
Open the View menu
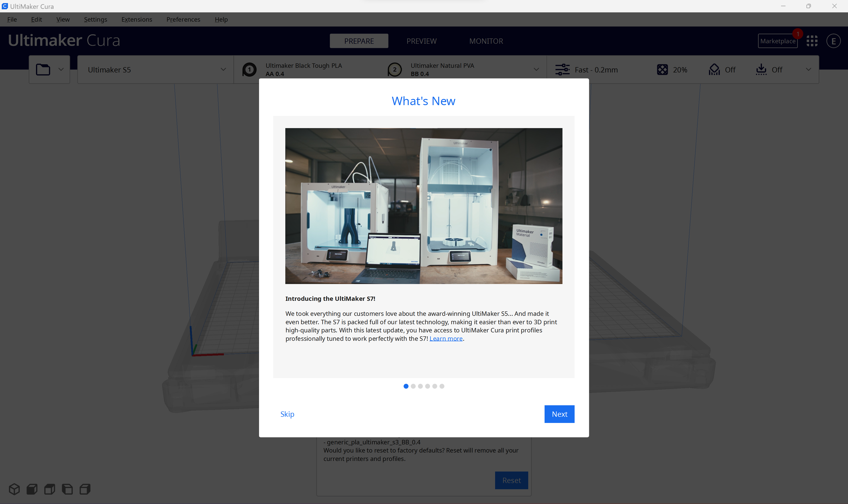coord(63,19)
